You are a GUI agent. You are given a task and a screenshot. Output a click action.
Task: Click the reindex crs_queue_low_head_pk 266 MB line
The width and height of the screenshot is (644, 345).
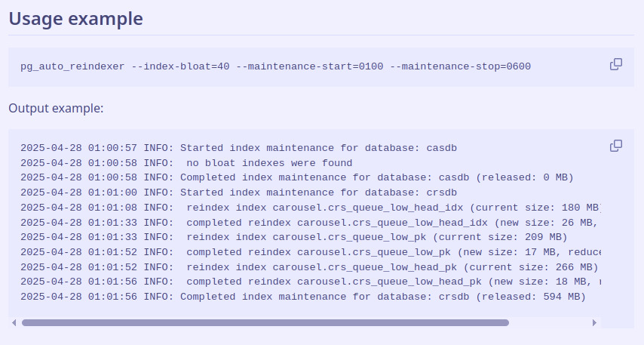(x=391, y=267)
